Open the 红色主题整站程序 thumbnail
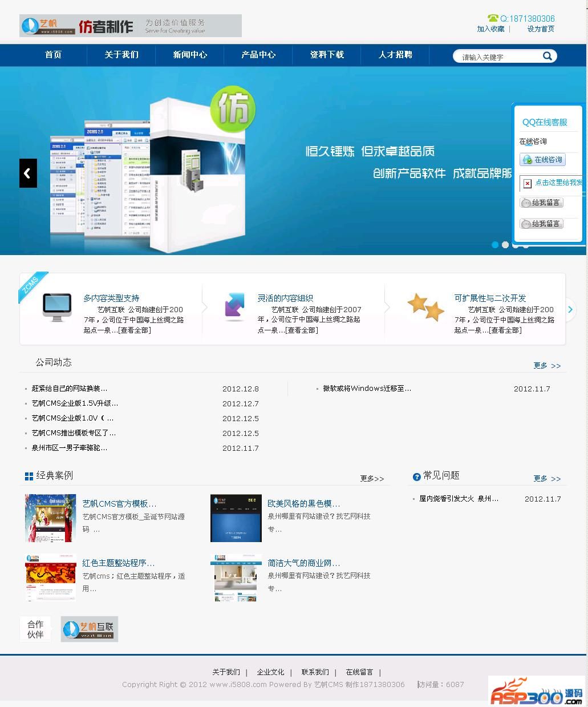The image size is (588, 707). (x=50, y=577)
